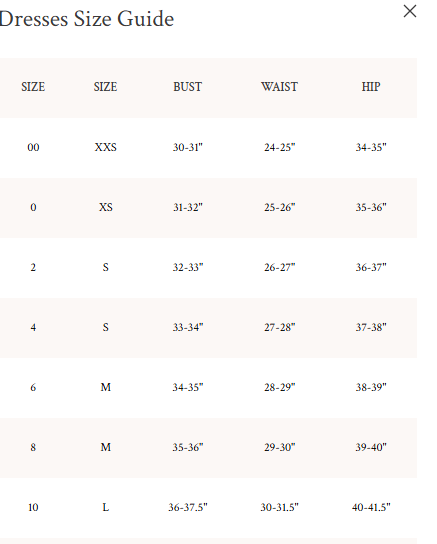Click the size 10 row label
Image resolution: width=437 pixels, height=544 pixels.
pos(33,507)
